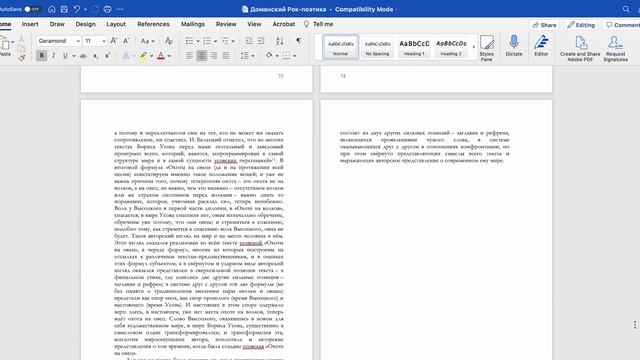Apply the Heading 2 style
Viewport: 640px width, 360px height.
[451, 47]
